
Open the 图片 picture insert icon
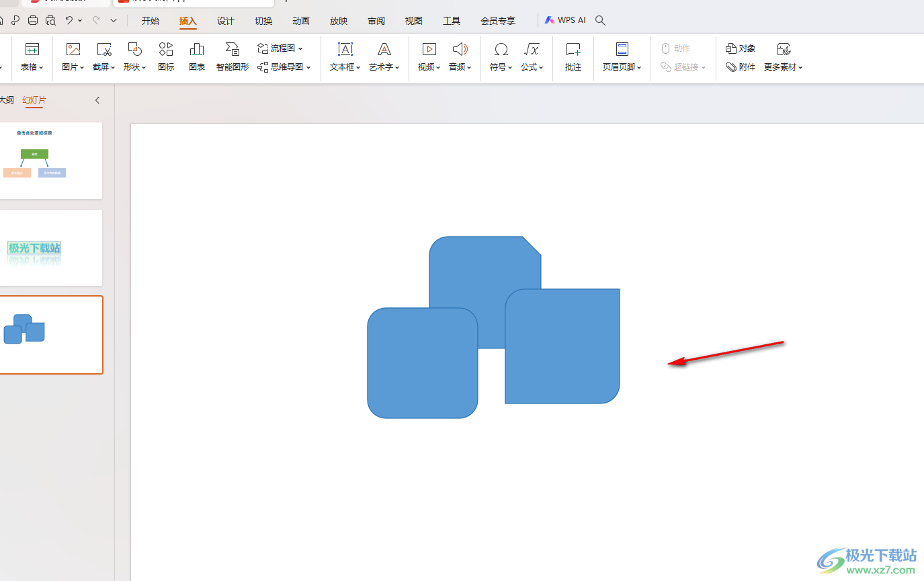pos(73,57)
